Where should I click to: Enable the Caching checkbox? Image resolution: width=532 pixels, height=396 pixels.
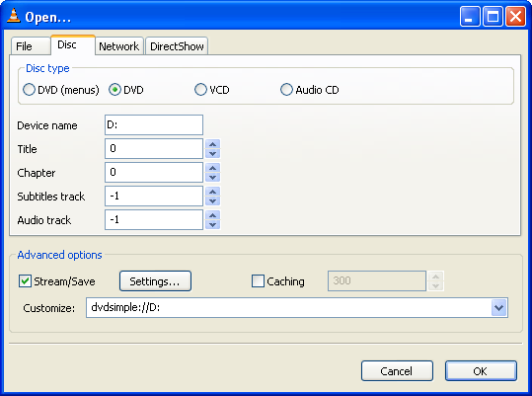point(258,281)
